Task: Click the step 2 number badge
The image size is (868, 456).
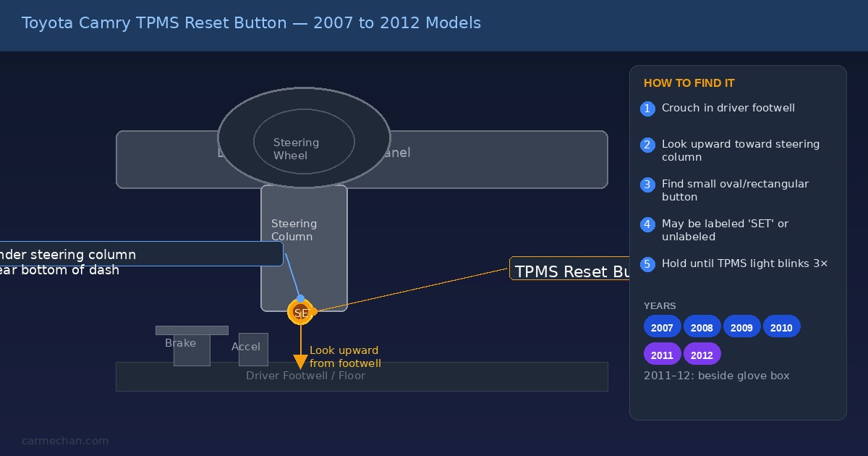Action: point(647,145)
